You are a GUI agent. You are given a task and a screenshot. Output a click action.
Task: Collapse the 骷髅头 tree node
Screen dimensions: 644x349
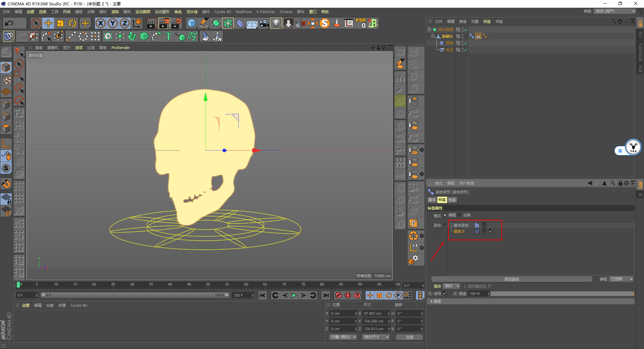pos(433,36)
